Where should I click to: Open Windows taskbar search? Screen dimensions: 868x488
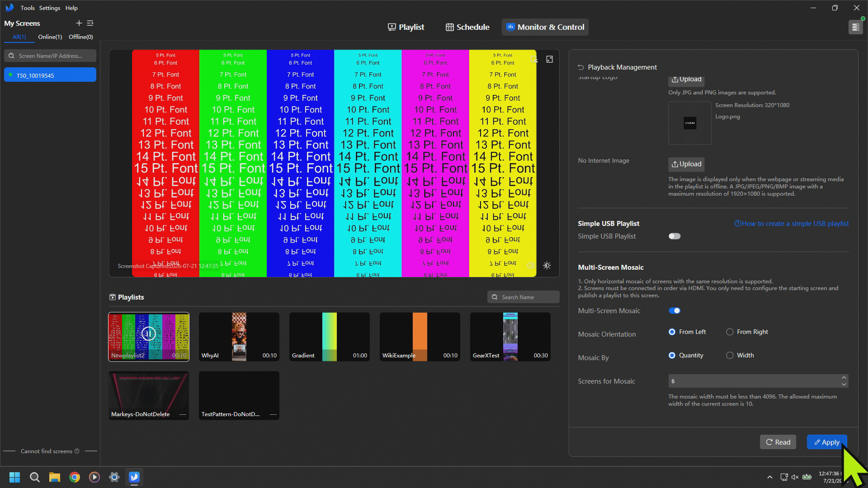point(34,477)
